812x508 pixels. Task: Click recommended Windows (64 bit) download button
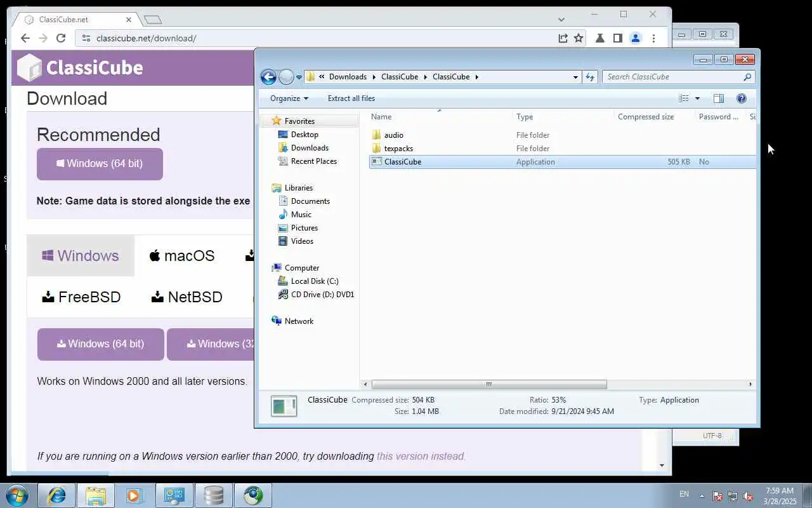point(100,164)
